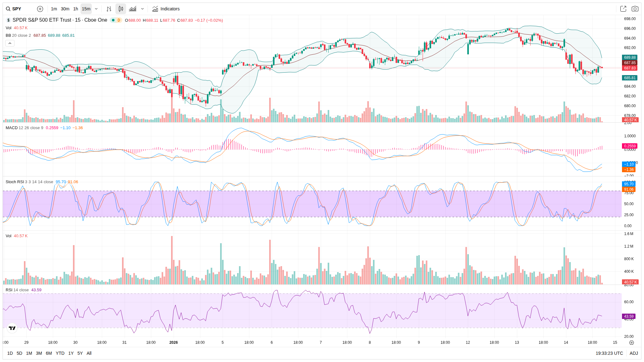This screenshot has width=644, height=362.
Task: Expand the chart style dropdown arrow
Action: (x=142, y=9)
